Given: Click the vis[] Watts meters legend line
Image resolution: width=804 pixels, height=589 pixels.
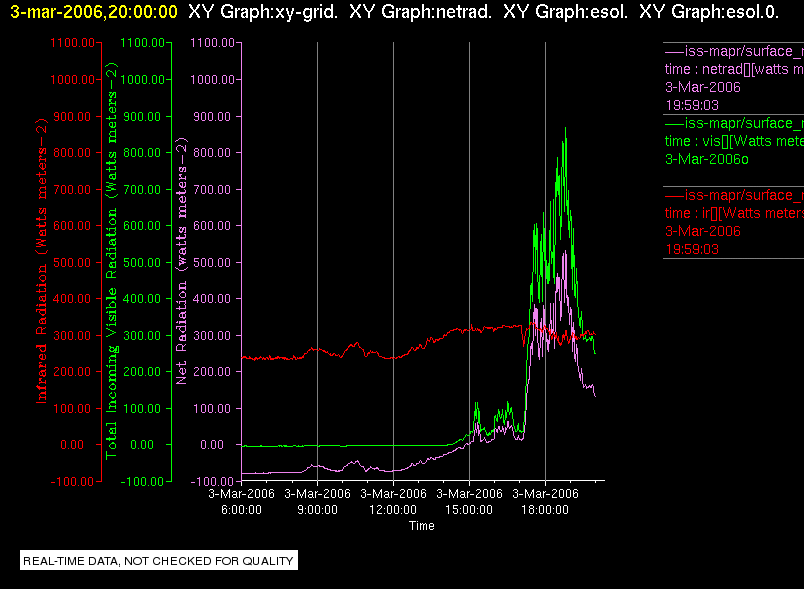Looking at the screenshot, I should [734, 141].
